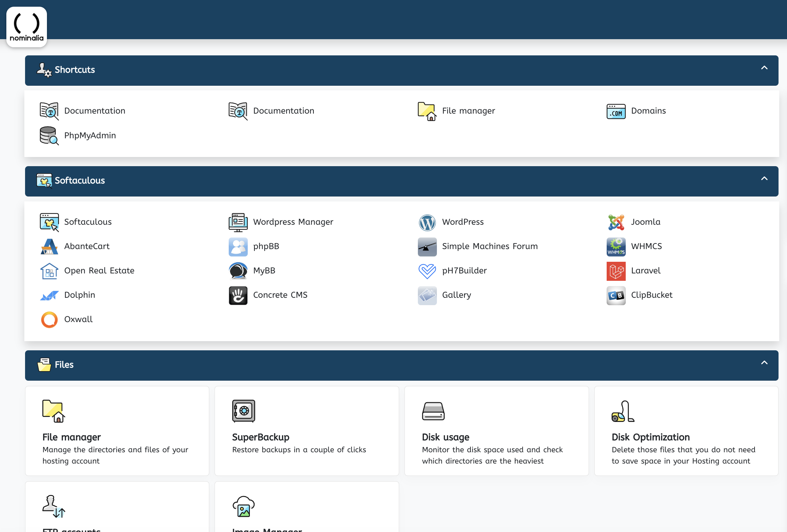Screen dimensions: 787x532
Task: Click the Concrete CMS hand icon
Action: click(x=238, y=295)
